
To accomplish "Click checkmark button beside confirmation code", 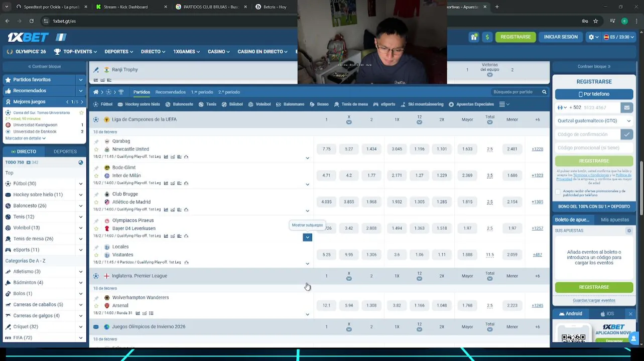I will coord(626,134).
